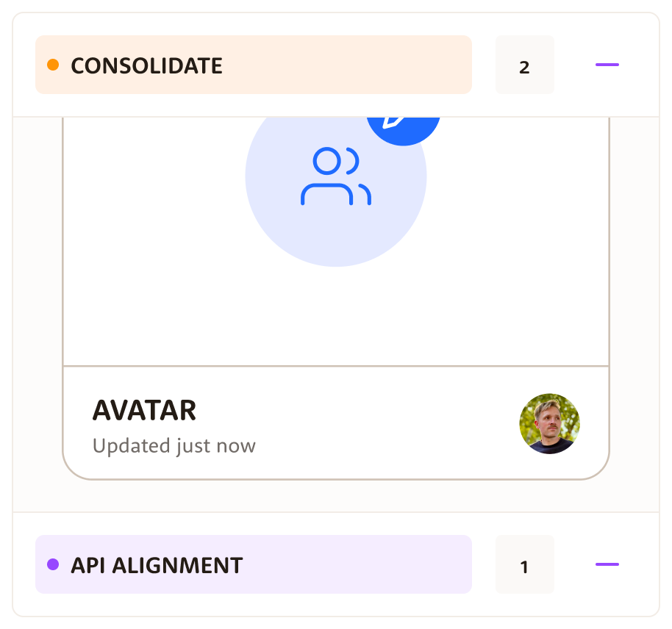Collapse the CONSOLIDATE section

(607, 65)
